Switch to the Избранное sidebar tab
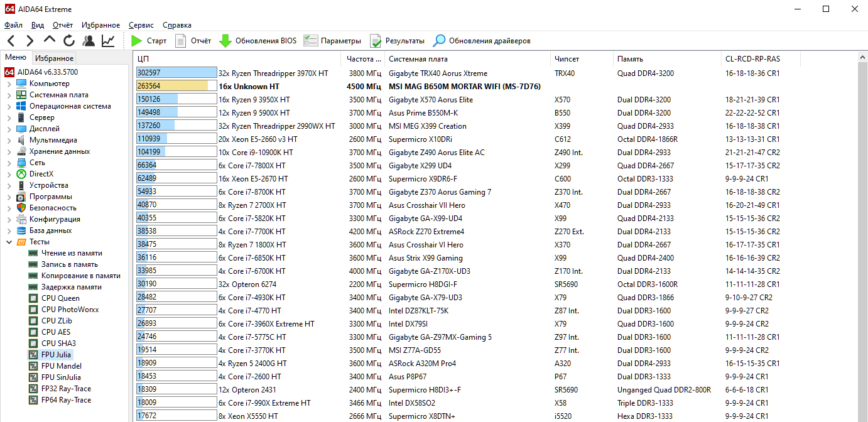Viewport: 868px width, 422px height. click(x=54, y=58)
